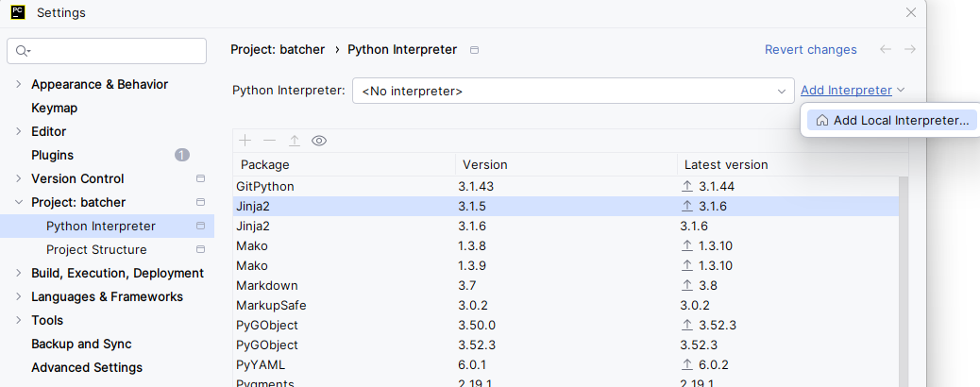Click the package list vertical scrollbar

point(904,281)
